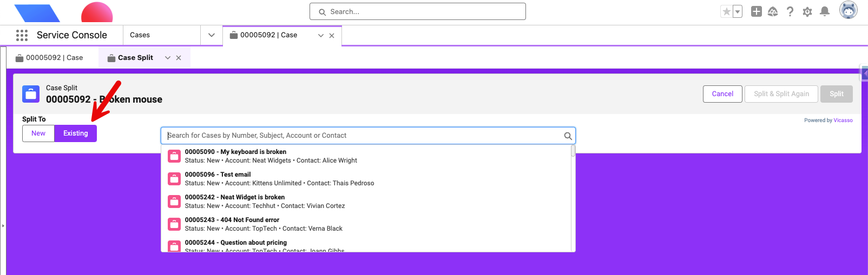This screenshot has width=868, height=275.
Task: Expand the collapsed utility panel arrow on right edge
Action: (x=865, y=73)
